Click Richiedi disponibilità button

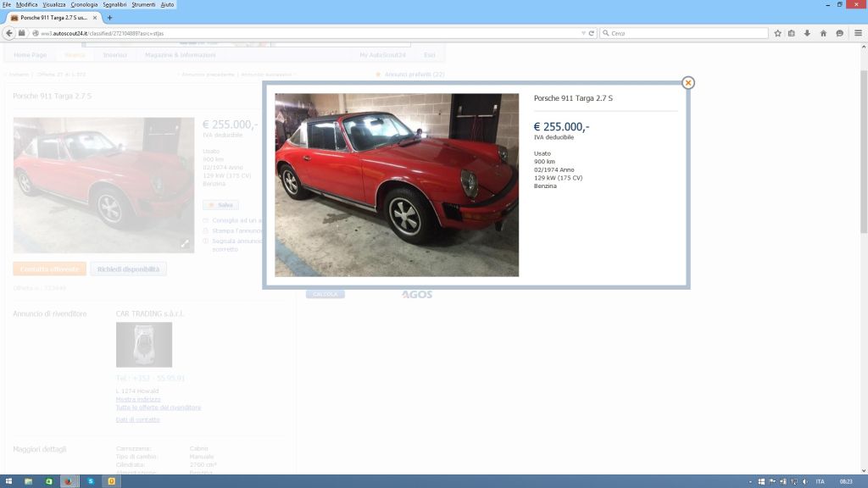[129, 269]
